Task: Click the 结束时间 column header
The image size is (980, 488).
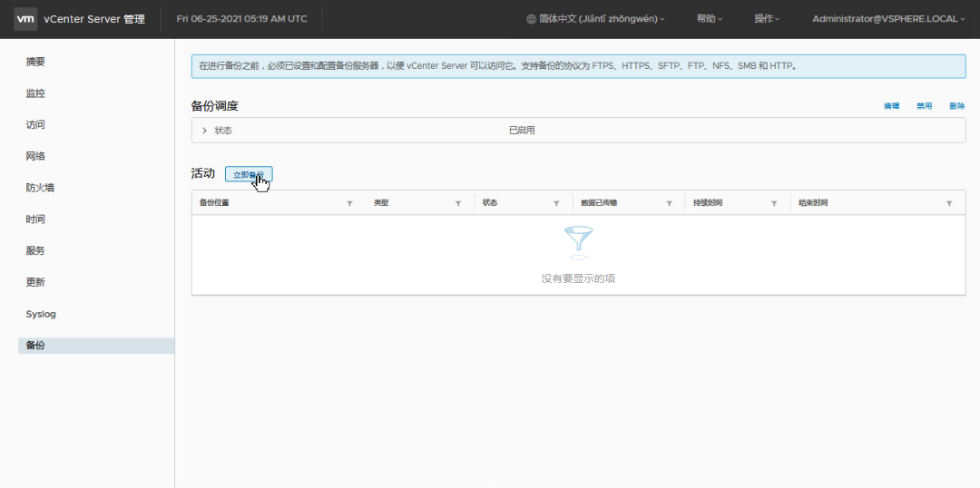Action: click(814, 203)
